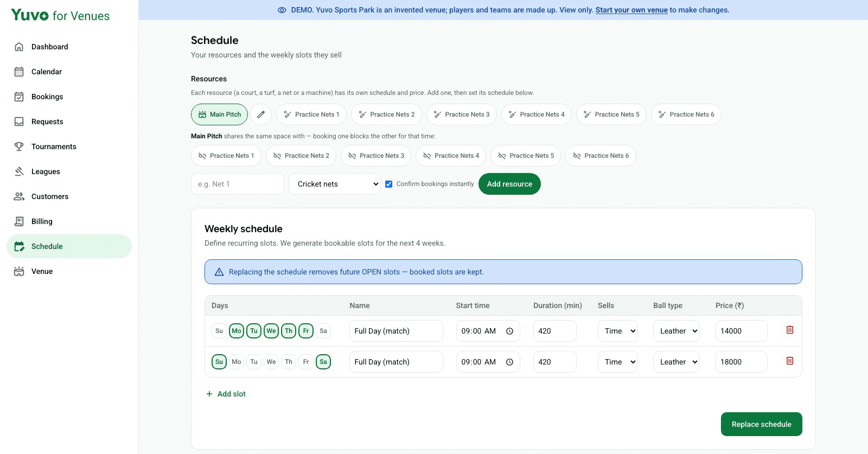This screenshot has width=868, height=454.
Task: Click the Leagues sidebar icon
Action: tap(19, 171)
